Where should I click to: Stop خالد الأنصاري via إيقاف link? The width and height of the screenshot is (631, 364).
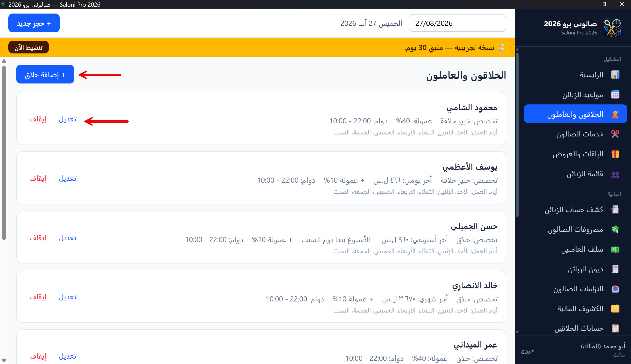38,297
